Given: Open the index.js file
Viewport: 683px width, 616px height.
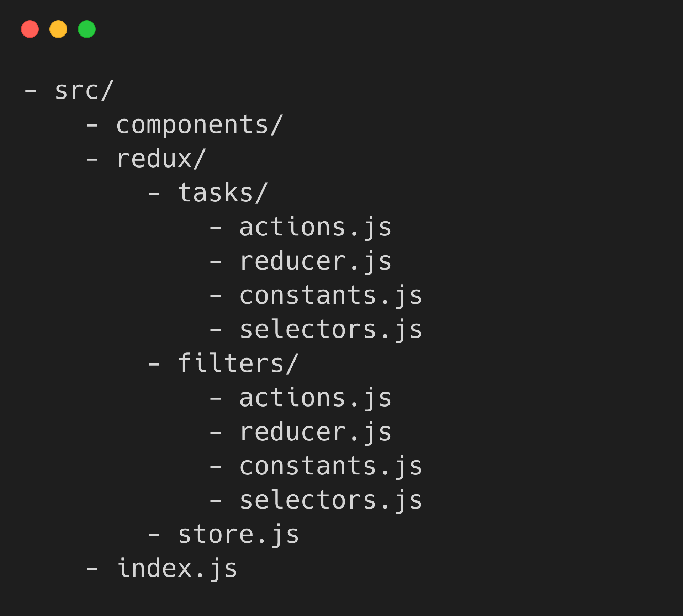Looking at the screenshot, I should coord(177,568).
